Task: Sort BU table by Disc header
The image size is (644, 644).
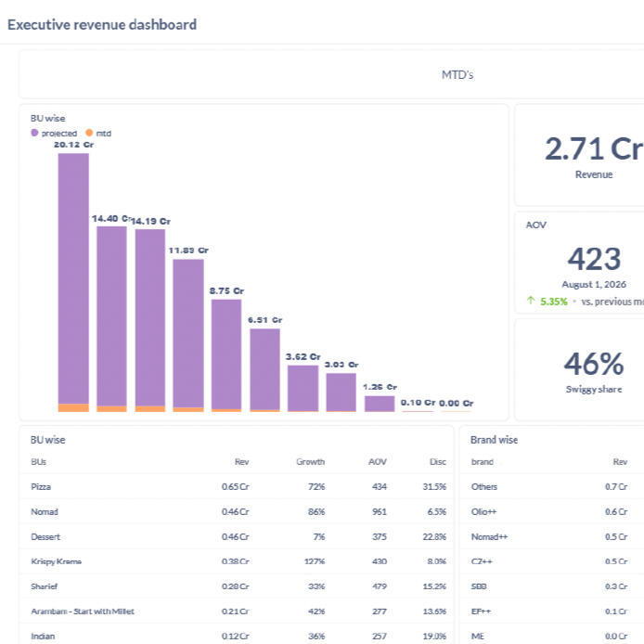Action: [x=438, y=462]
